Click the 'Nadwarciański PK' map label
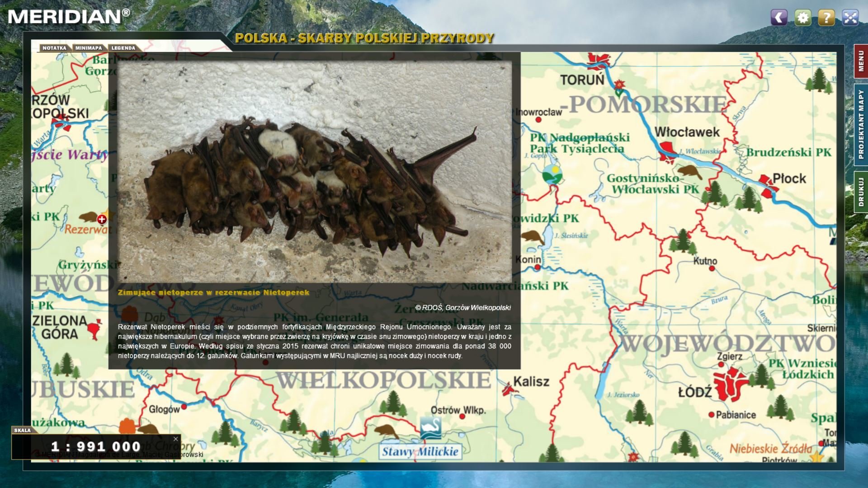The image size is (868, 488). (515, 286)
